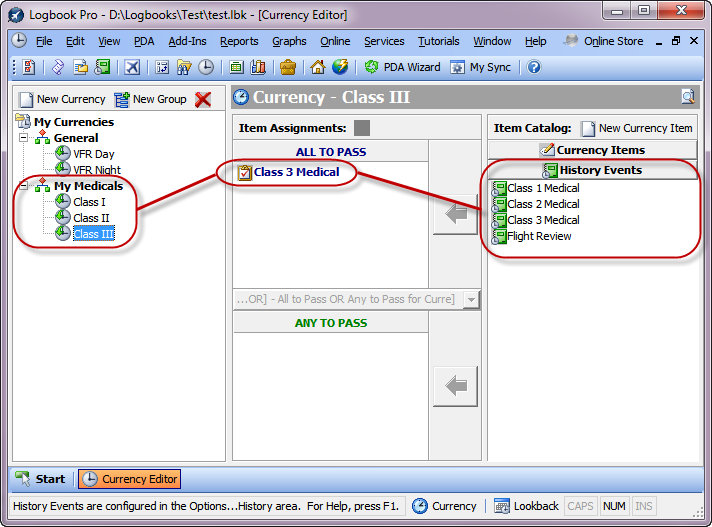Click the folder with binoculars toolbar icon

184,67
